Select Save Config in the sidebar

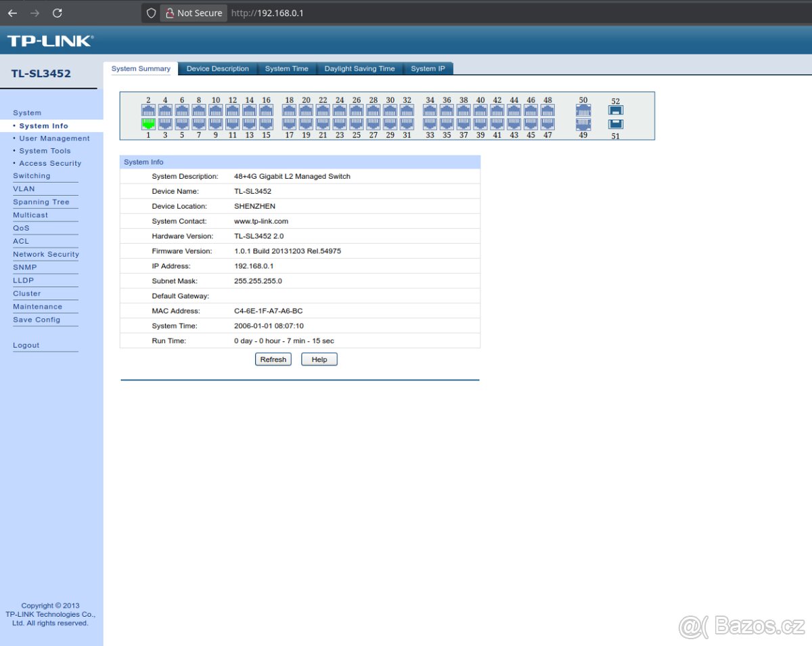click(x=37, y=319)
